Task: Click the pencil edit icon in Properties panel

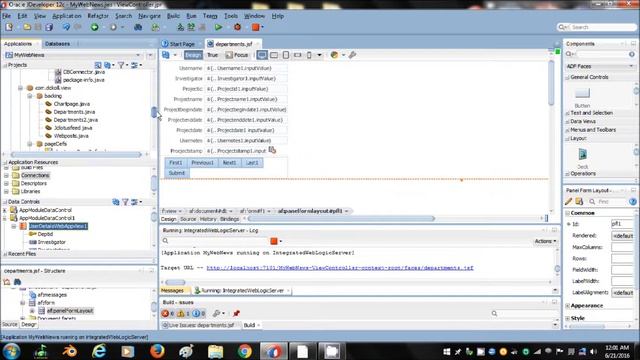Action: tap(569, 201)
